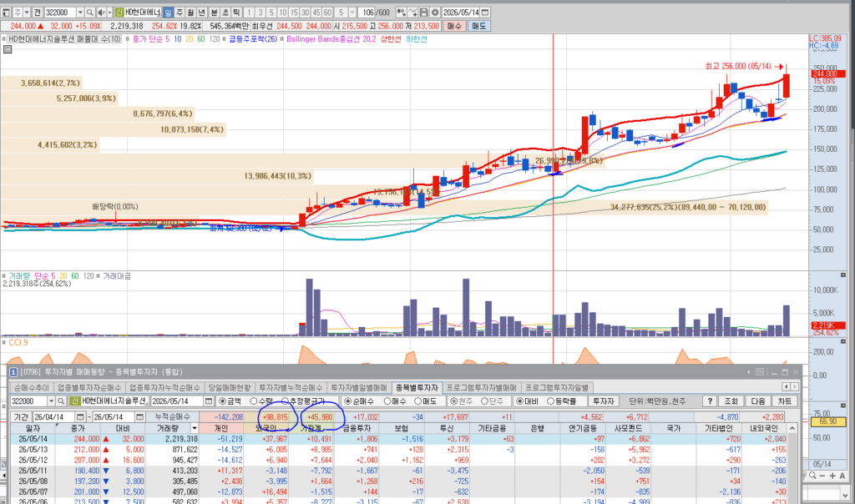Click the speaker sound icon in toolbar
The height and width of the screenshot is (504, 855).
click(101, 12)
